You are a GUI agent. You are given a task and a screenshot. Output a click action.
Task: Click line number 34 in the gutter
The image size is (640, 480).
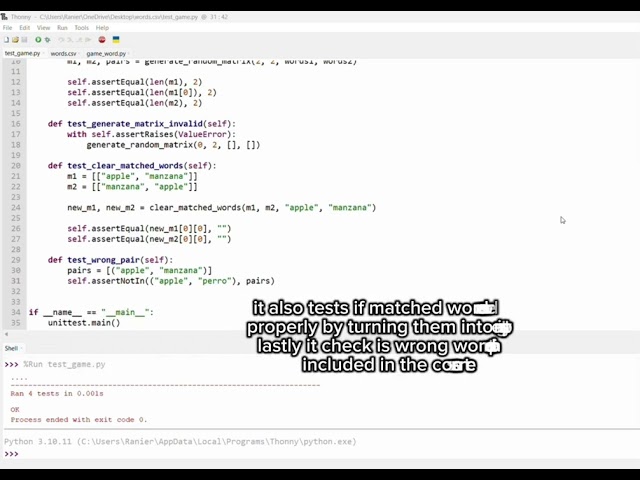pos(16,312)
